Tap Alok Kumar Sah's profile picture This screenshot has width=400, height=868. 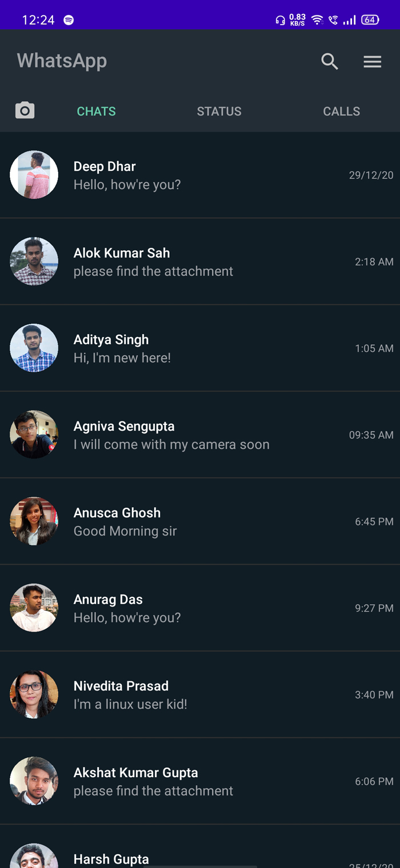(34, 261)
